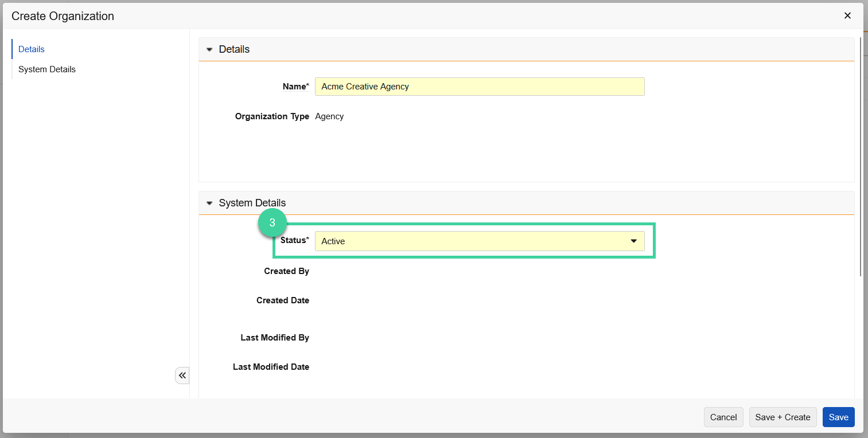
Task: Close the Create Organization dialog
Action: (x=847, y=15)
